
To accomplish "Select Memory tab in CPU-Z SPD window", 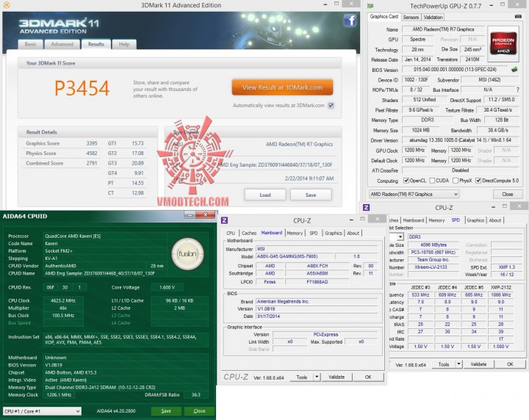I will pos(436,220).
